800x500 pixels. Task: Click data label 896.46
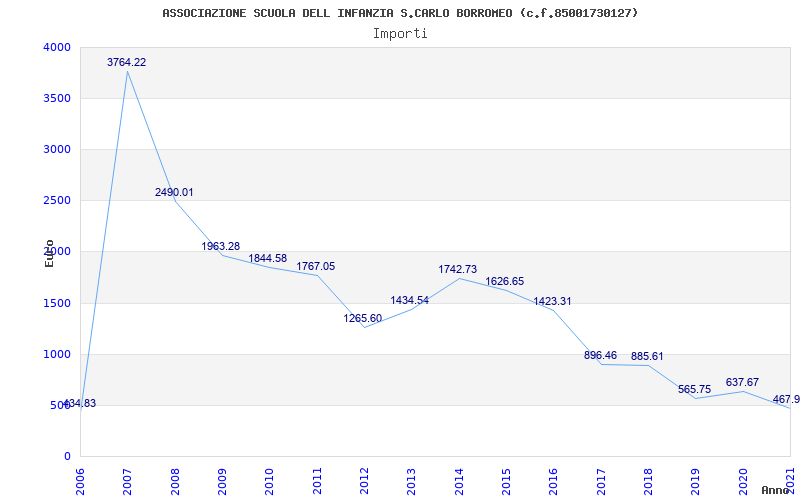601,355
